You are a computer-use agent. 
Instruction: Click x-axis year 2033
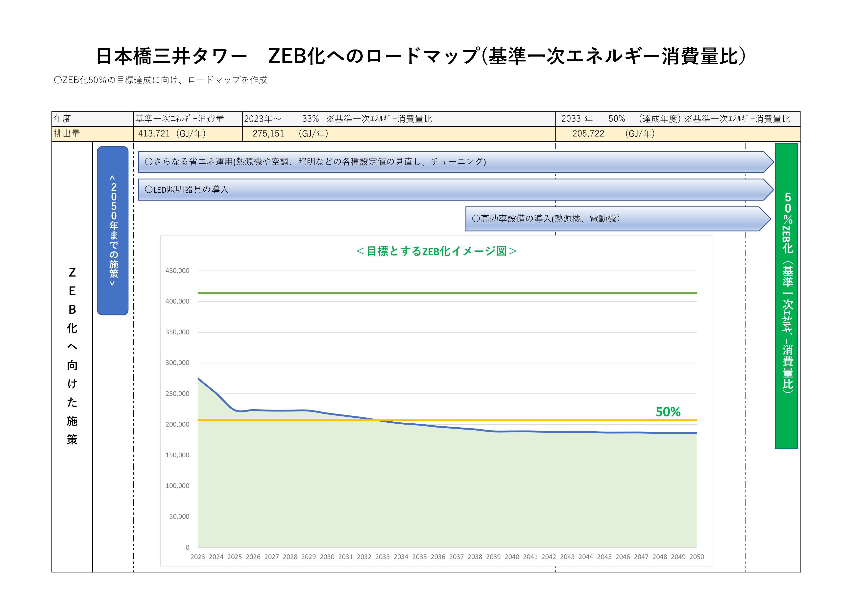pos(383,557)
